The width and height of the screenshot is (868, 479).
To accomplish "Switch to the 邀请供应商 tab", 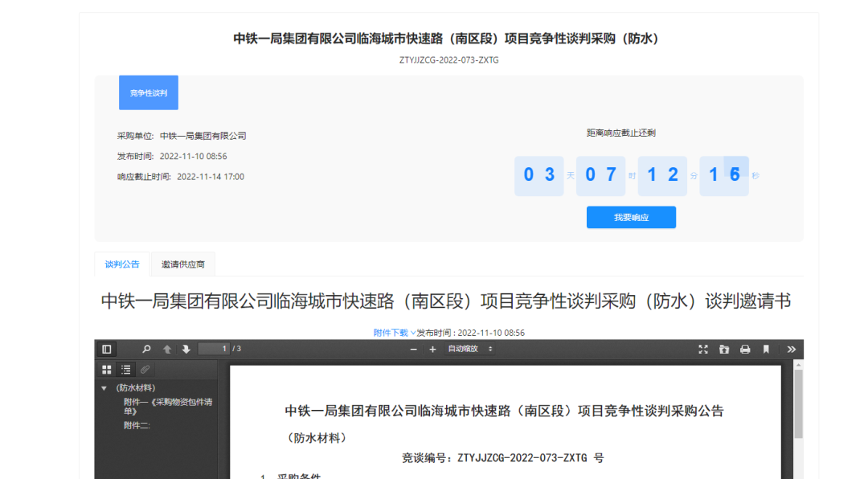I will 182,264.
